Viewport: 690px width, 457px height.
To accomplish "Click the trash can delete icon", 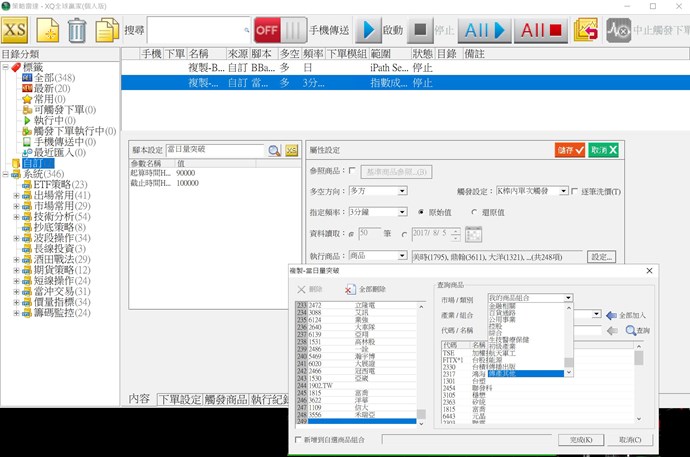I will tap(76, 29).
